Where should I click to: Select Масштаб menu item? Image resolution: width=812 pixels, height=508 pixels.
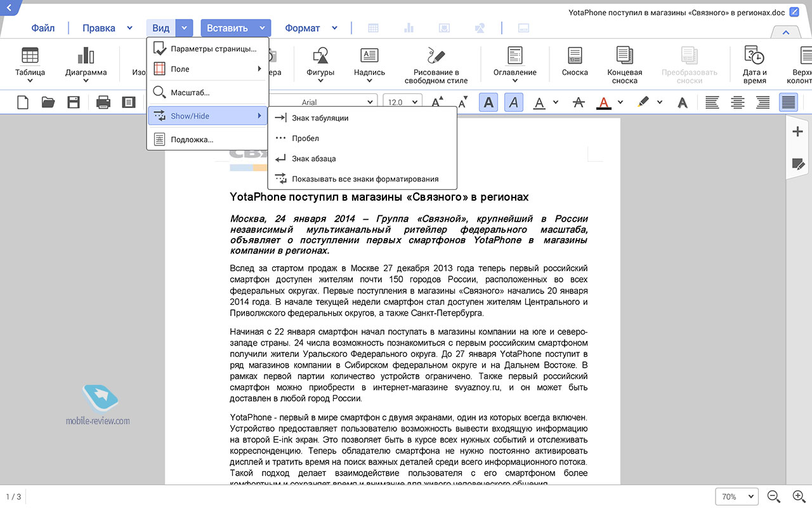[207, 93]
